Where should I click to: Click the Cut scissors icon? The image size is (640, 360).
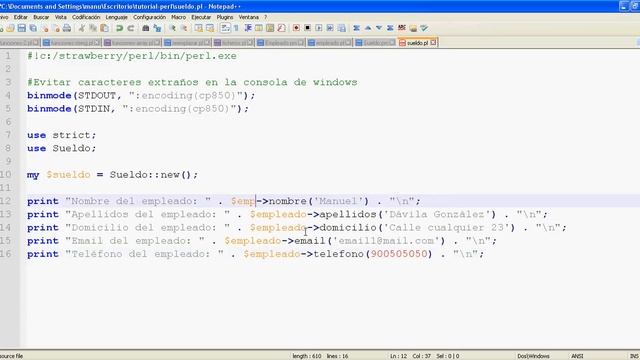pyautogui.click(x=82, y=28)
